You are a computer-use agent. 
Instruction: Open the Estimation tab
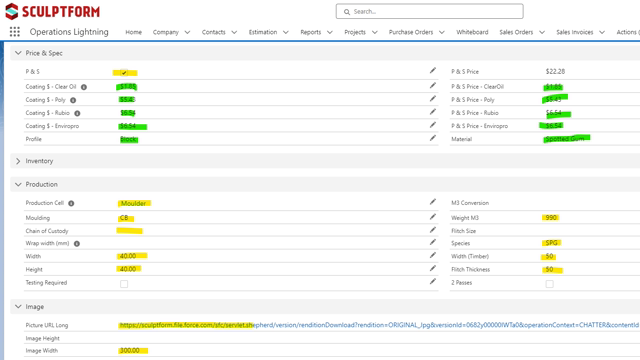(263, 32)
